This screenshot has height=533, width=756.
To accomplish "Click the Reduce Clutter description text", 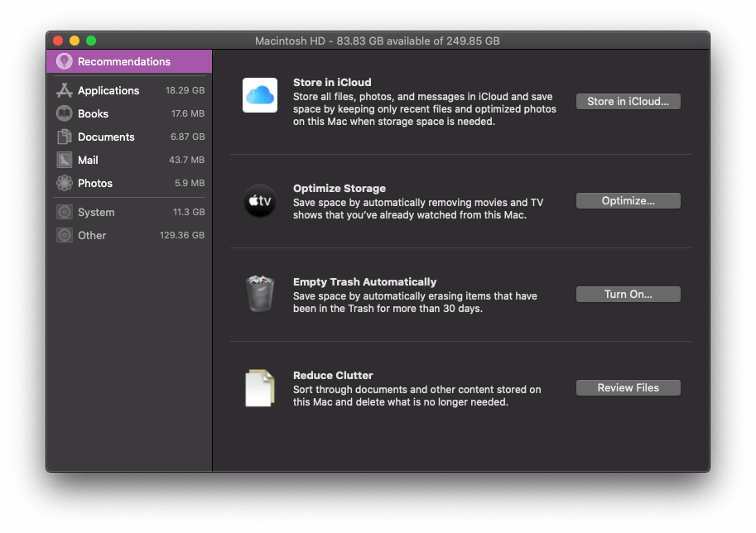I will [x=417, y=396].
